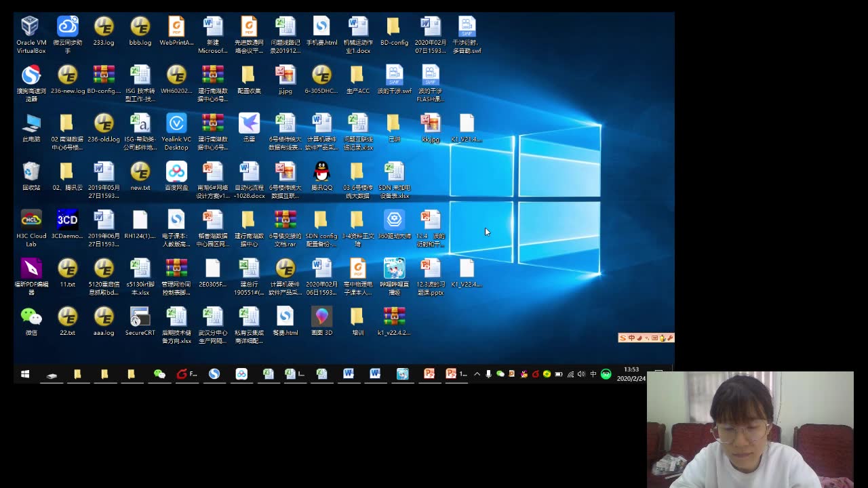Click the Windows Start button
This screenshot has width=868, height=488.
click(x=25, y=374)
